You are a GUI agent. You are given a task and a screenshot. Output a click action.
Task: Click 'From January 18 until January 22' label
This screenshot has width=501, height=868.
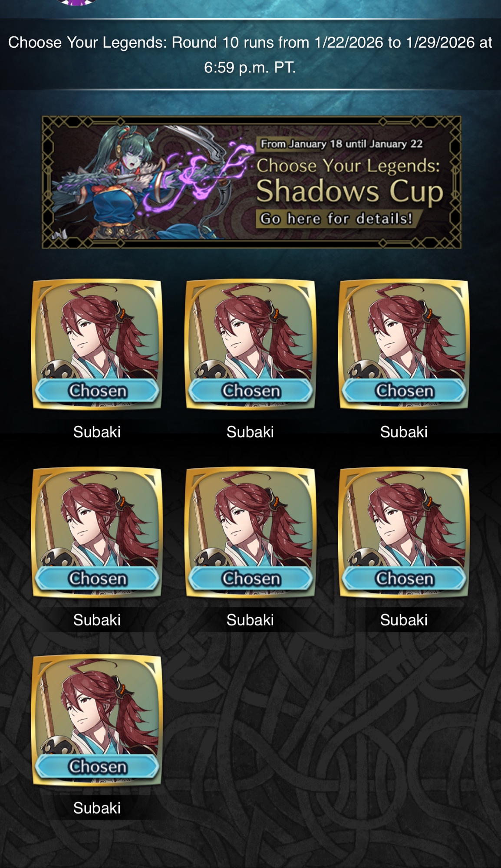(341, 144)
